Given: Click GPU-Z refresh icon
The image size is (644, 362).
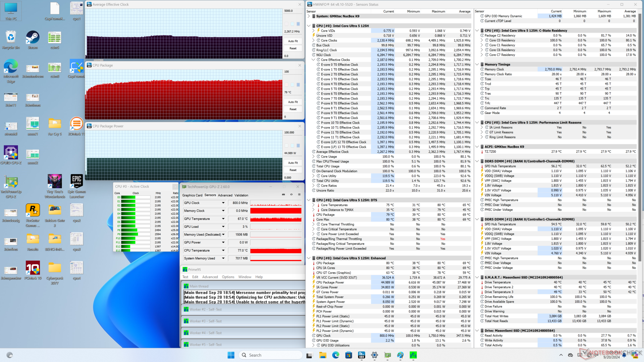Looking at the screenshot, I should 291,195.
